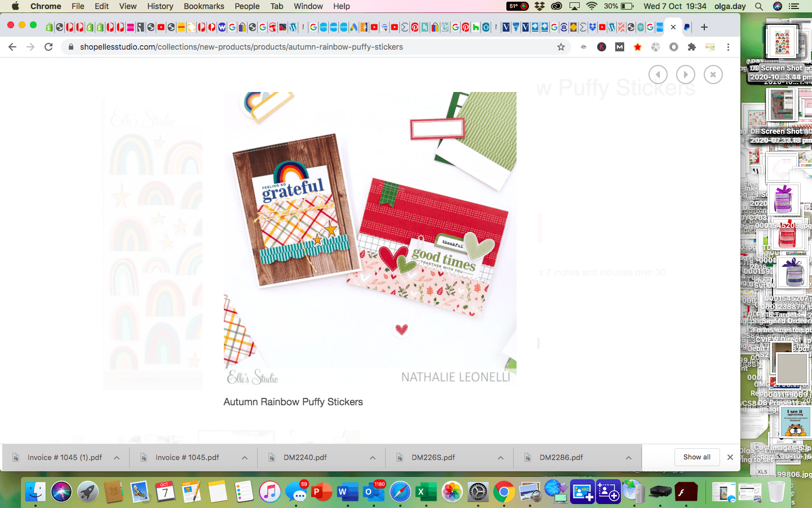
Task: Click the Show all downloads button
Action: point(697,457)
